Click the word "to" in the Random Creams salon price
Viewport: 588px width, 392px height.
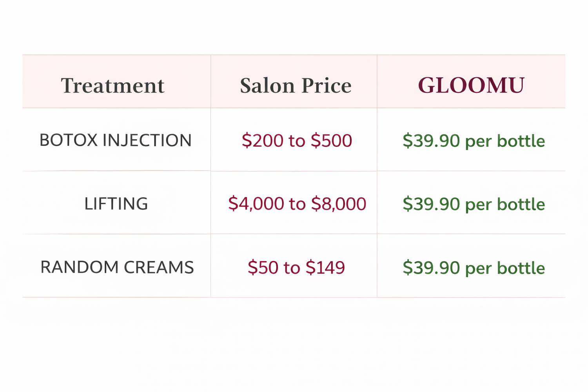click(292, 268)
